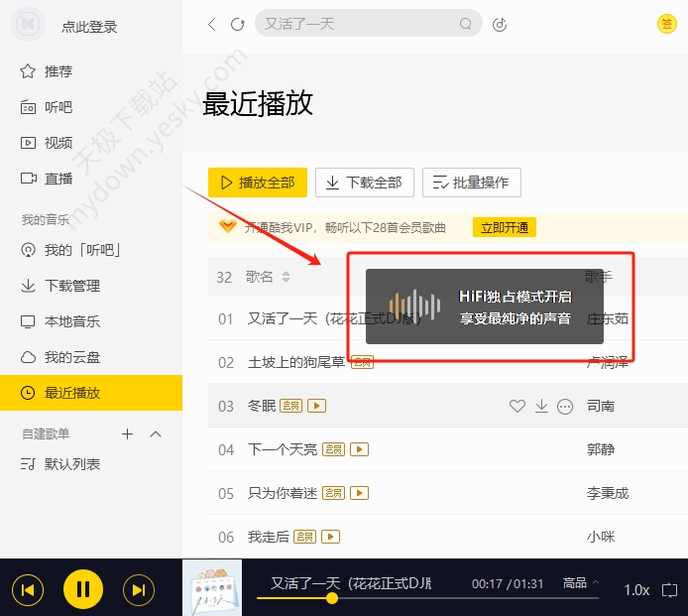688x616 pixels.
Task: Download 冬眠 with the download icon
Action: 541,406
